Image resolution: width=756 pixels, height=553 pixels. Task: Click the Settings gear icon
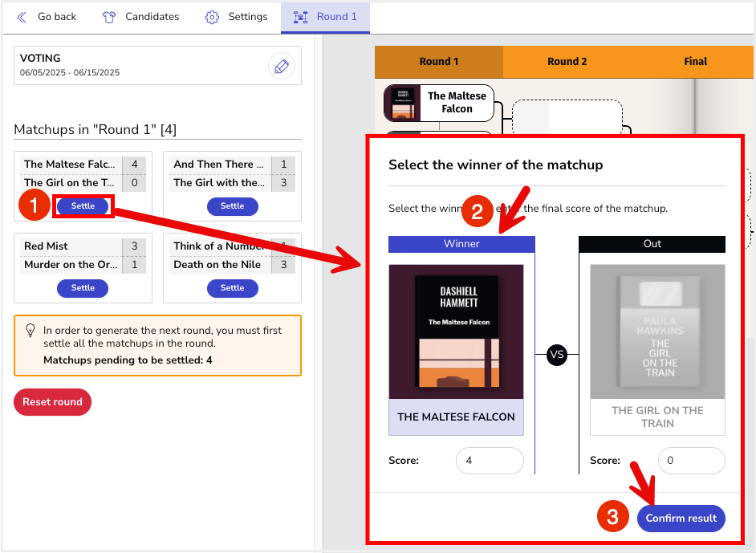tap(212, 18)
